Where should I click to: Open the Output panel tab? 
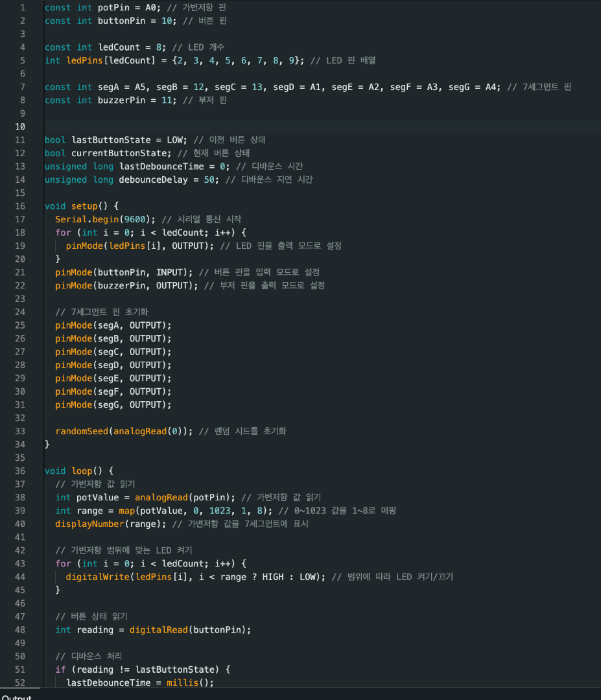coord(16,697)
